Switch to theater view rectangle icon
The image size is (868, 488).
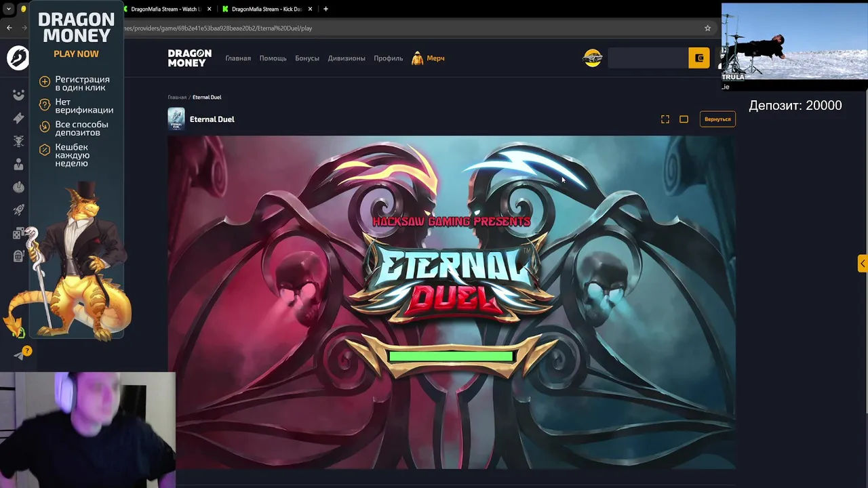point(684,119)
